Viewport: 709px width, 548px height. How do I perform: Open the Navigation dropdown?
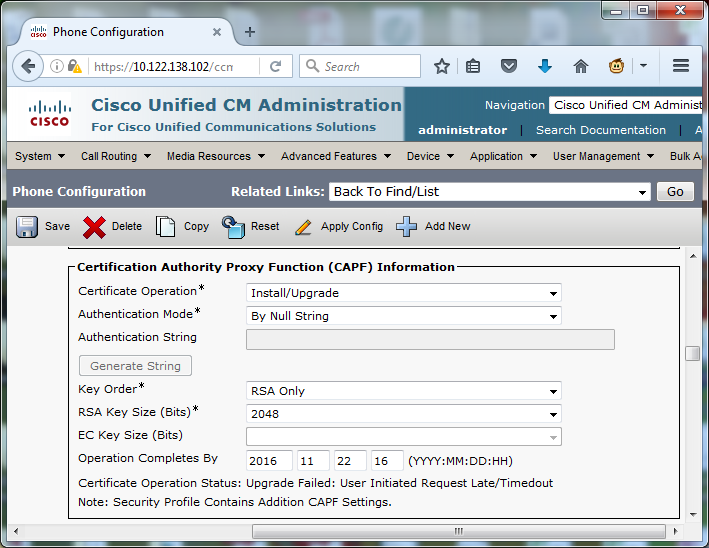[x=626, y=105]
